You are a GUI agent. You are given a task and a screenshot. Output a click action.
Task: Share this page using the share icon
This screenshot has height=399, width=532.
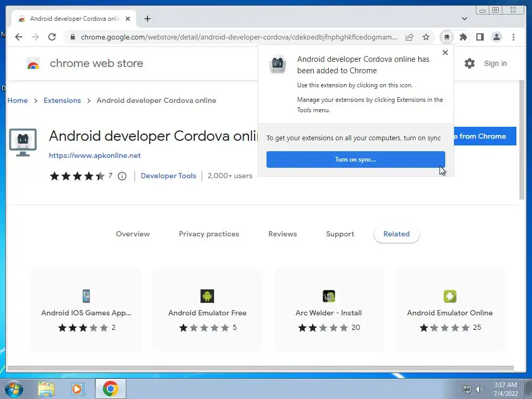point(409,37)
